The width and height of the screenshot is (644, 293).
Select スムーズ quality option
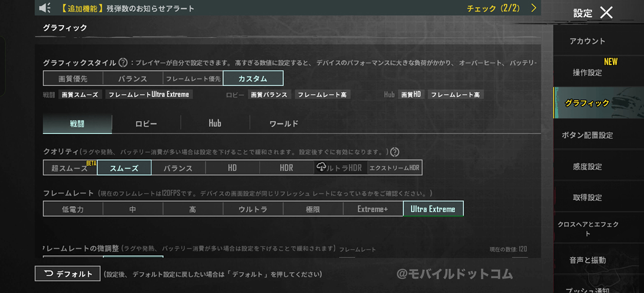click(124, 168)
